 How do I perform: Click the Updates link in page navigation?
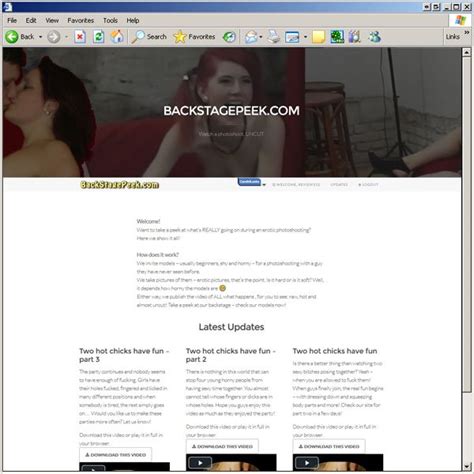pos(339,185)
